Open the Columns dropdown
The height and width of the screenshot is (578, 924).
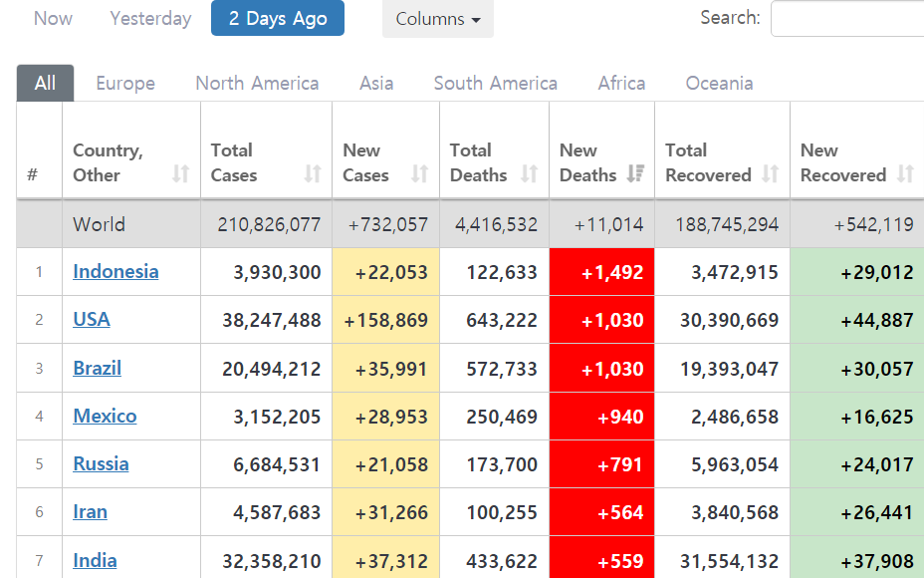[x=437, y=19]
